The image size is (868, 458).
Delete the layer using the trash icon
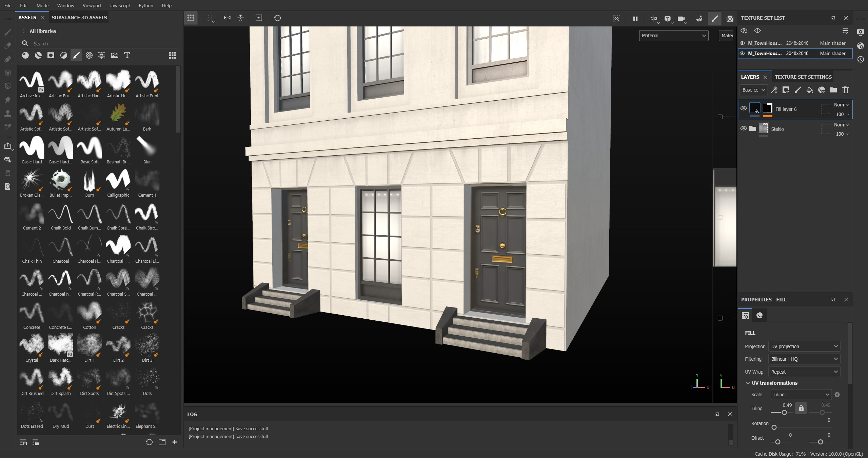[845, 90]
